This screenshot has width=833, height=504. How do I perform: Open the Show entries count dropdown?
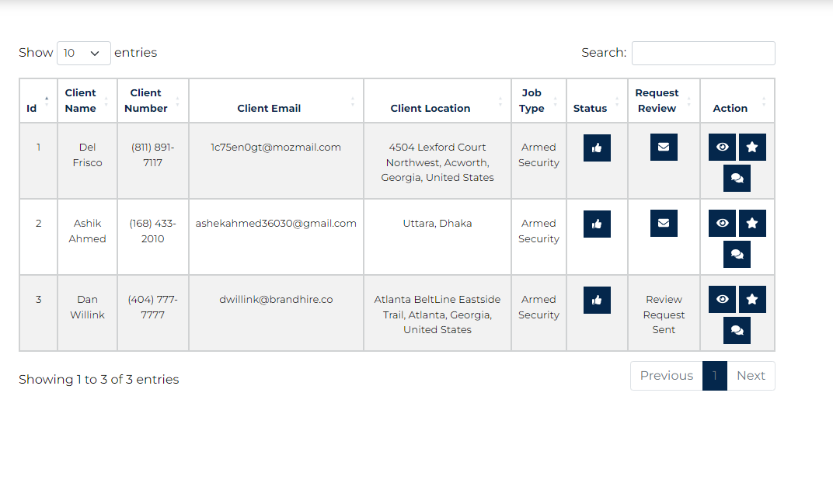tap(83, 53)
